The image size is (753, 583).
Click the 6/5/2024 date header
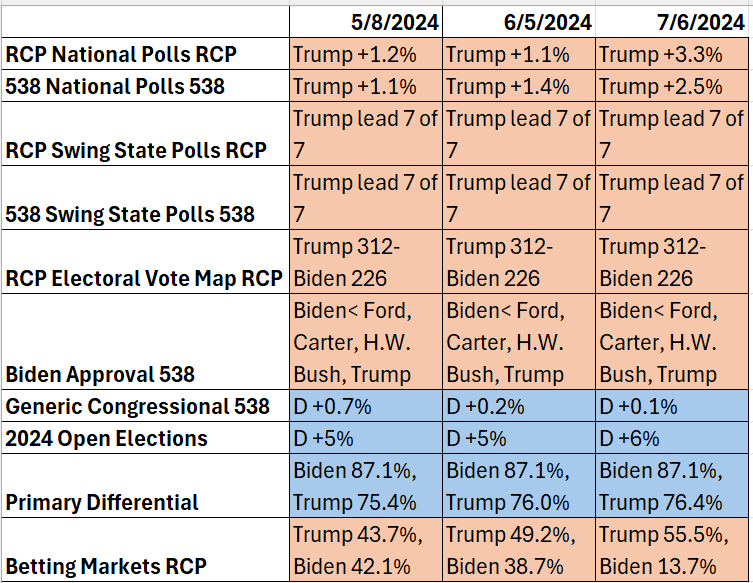pyautogui.click(x=519, y=21)
